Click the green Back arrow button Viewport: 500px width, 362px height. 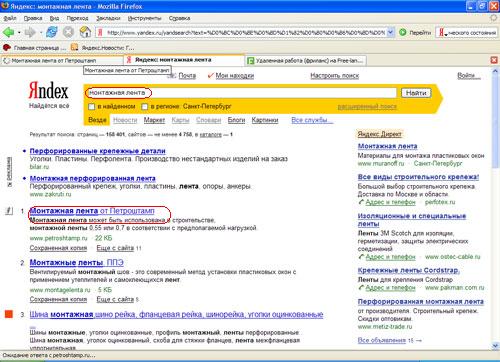click(8, 32)
